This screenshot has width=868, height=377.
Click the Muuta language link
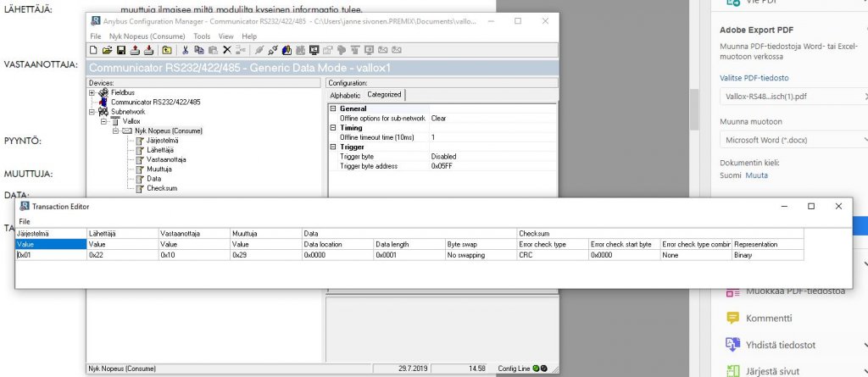[x=756, y=175]
